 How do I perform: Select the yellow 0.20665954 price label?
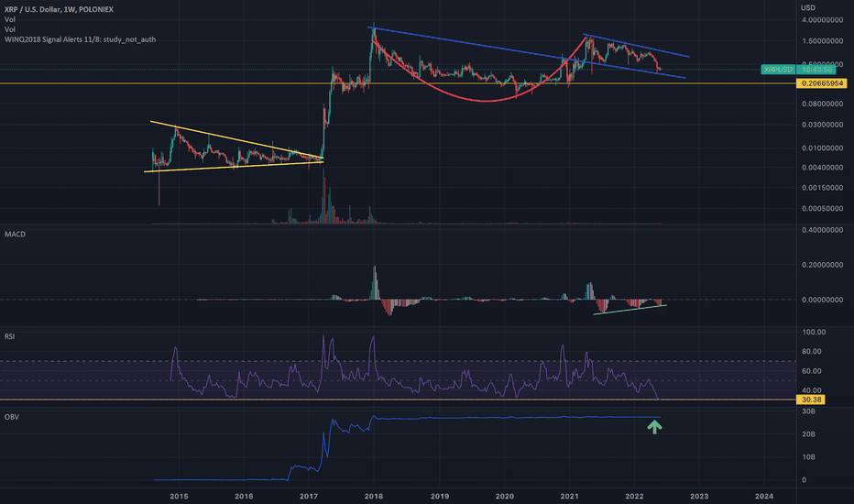click(821, 83)
